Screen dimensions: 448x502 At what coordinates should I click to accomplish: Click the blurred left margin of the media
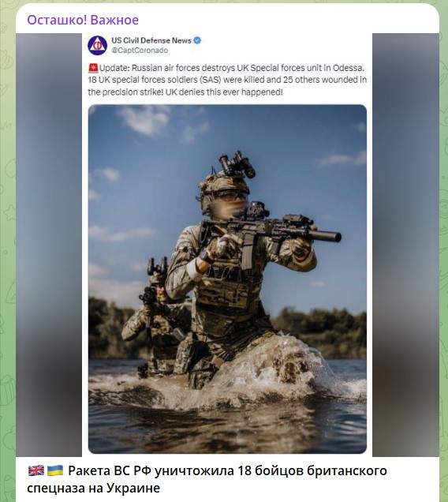[x=49, y=245]
